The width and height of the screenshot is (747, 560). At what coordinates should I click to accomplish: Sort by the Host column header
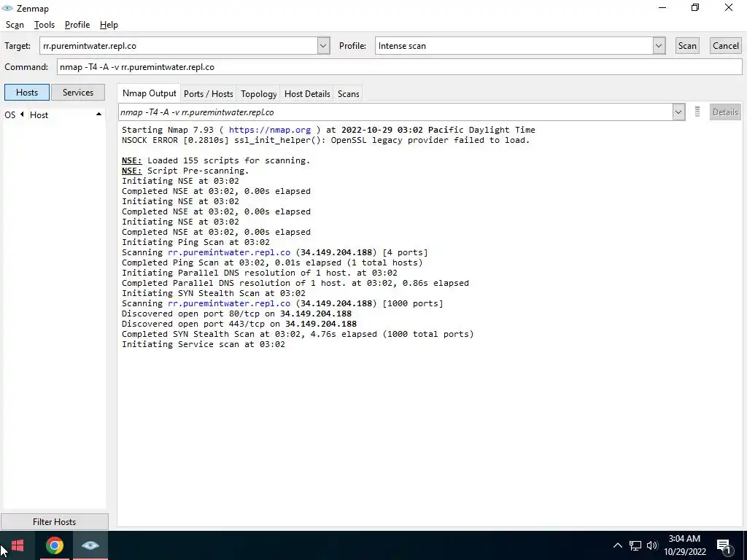pyautogui.click(x=39, y=114)
